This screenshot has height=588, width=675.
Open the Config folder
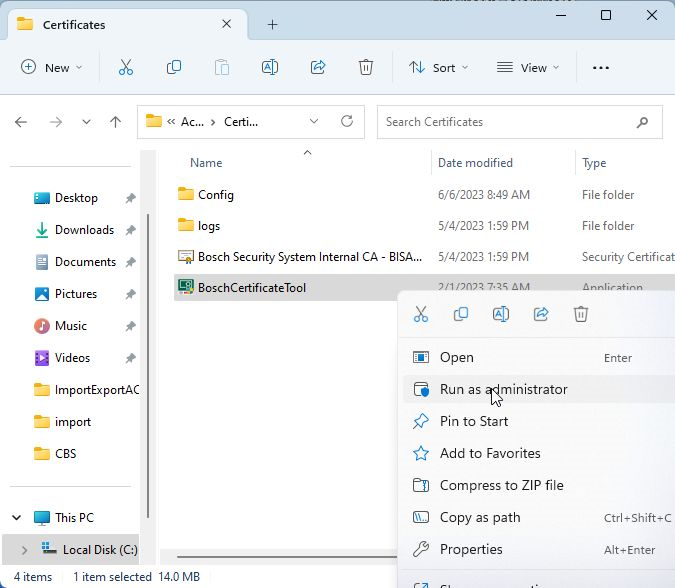215,195
